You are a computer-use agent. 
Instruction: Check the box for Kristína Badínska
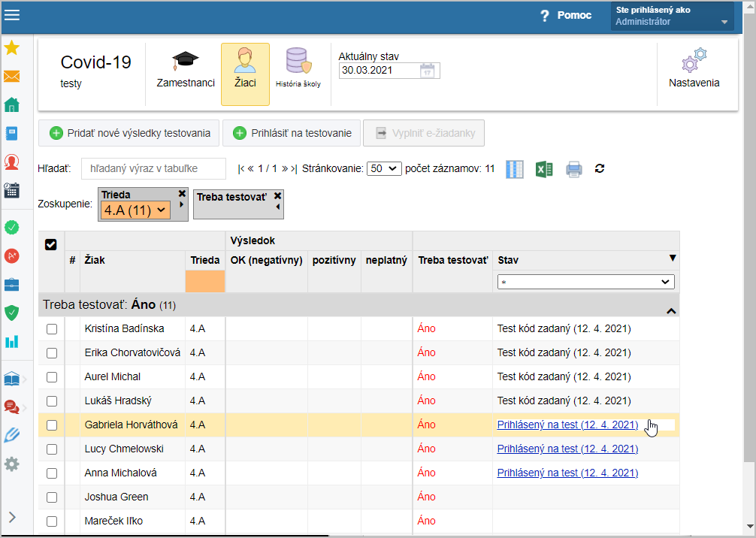[52, 329]
